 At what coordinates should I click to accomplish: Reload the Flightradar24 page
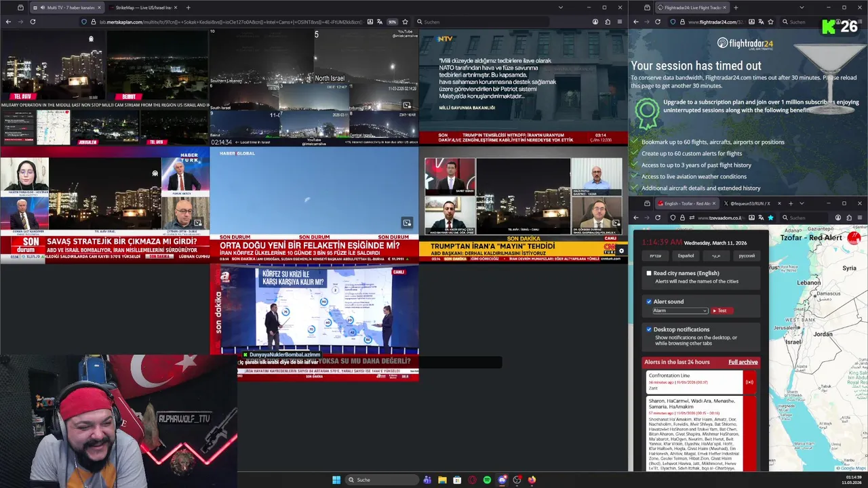[657, 22]
